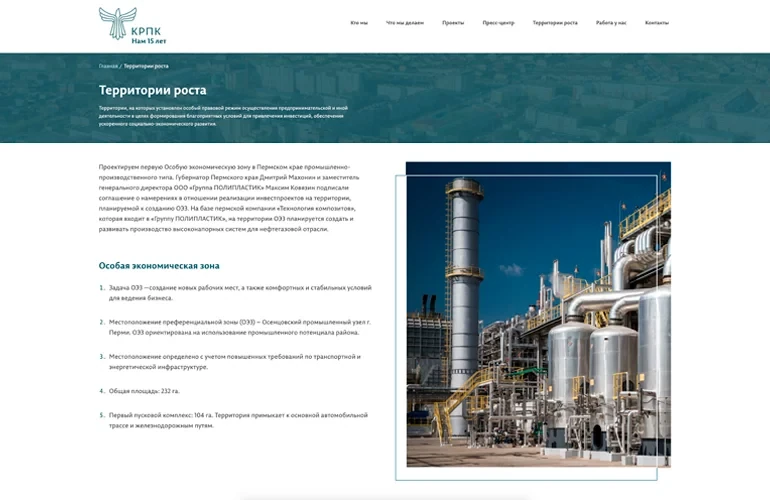Click the 'Особая экономическая зона' subheading
Image resolution: width=770 pixels, height=500 pixels.
click(x=159, y=266)
